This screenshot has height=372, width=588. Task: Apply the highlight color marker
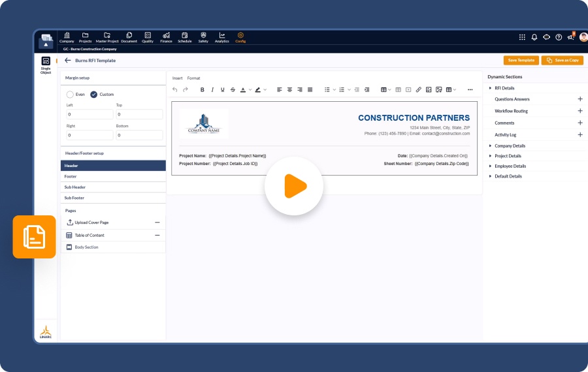click(257, 89)
